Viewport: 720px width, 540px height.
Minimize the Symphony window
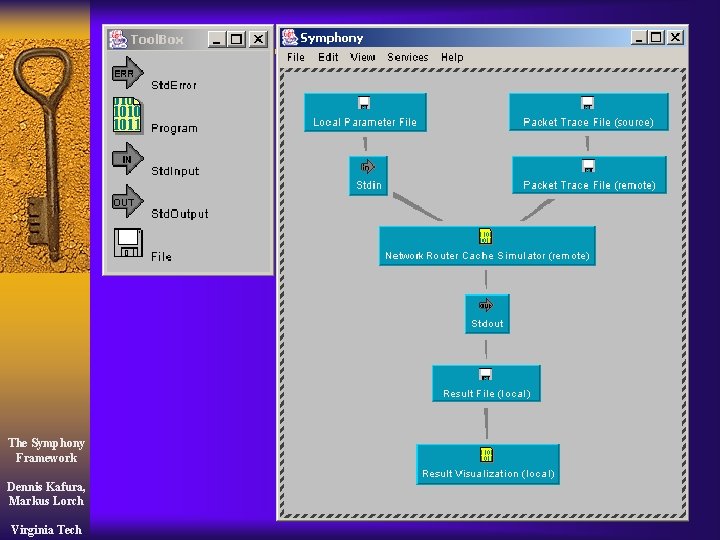(639, 38)
